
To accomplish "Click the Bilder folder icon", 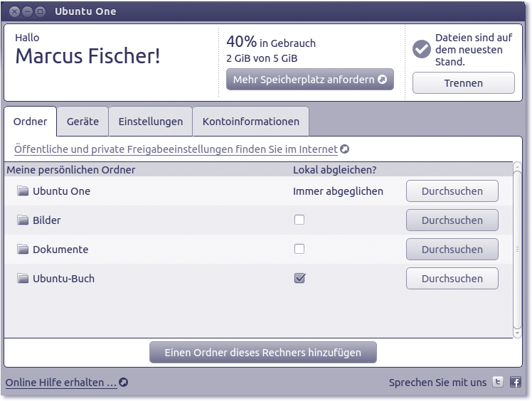I will (23, 220).
